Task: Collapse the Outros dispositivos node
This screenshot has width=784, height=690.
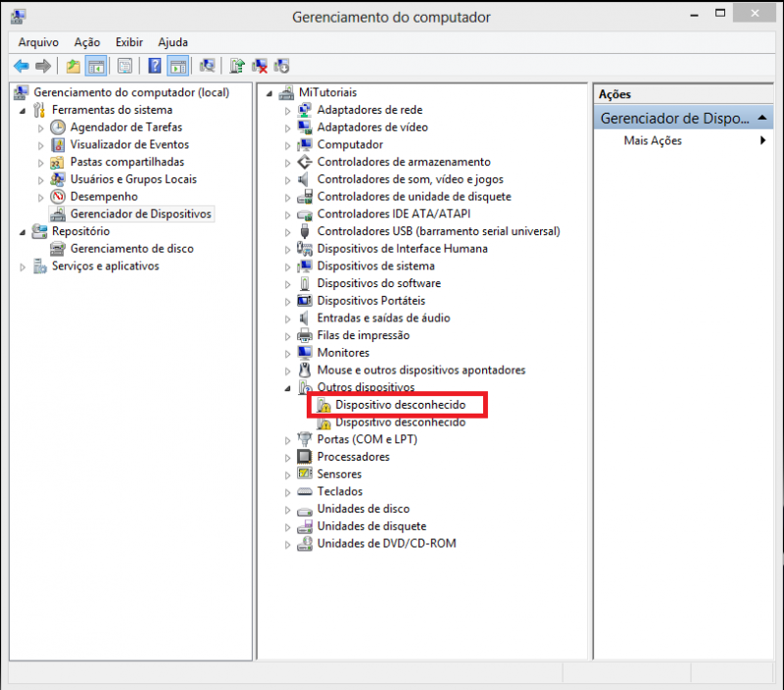Action: tap(288, 388)
